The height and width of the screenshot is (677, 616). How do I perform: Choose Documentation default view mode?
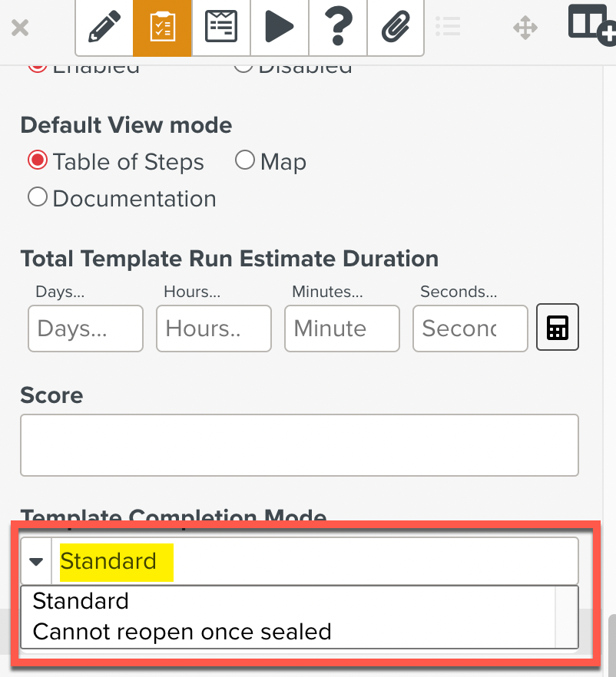click(37, 198)
